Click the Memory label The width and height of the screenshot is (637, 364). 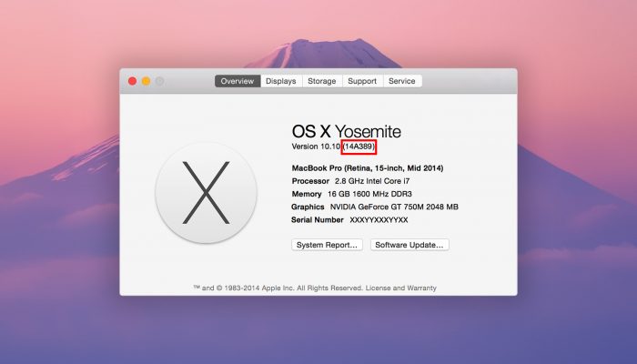307,194
